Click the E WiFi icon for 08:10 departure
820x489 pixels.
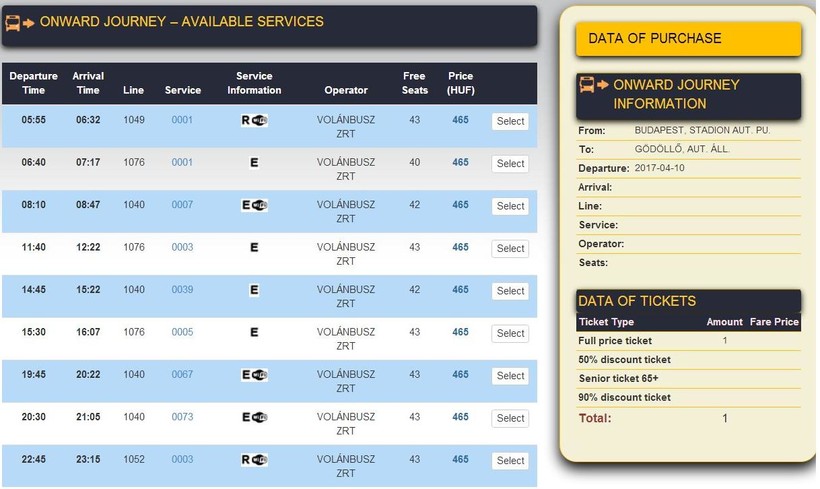pos(254,206)
